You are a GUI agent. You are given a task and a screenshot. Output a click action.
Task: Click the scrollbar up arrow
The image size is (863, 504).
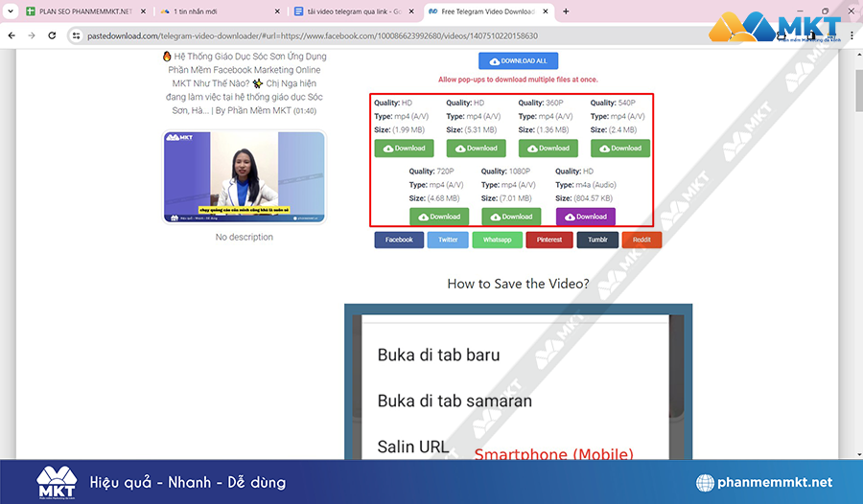859,55
